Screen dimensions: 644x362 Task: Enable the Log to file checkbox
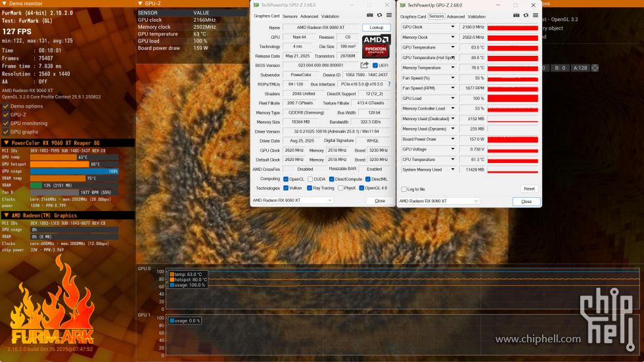pos(403,189)
